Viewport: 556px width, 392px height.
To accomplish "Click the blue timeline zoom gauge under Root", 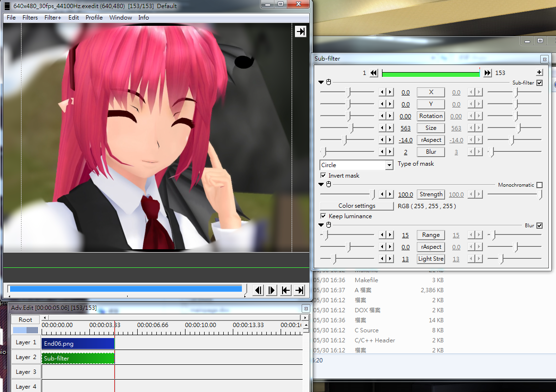I will [25, 330].
